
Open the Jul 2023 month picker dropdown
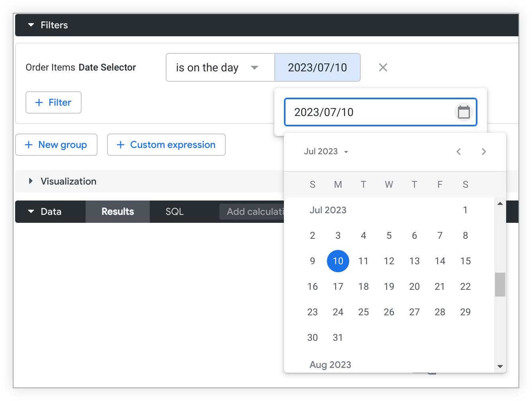pos(326,151)
